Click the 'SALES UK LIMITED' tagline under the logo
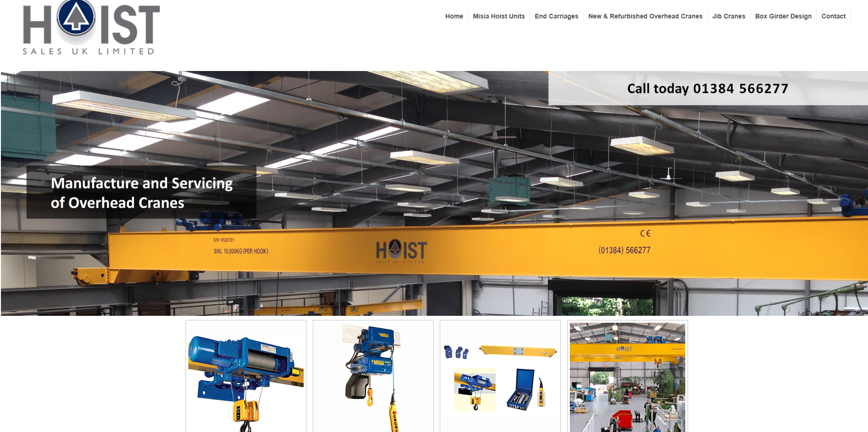This screenshot has height=432, width=868. point(89,51)
